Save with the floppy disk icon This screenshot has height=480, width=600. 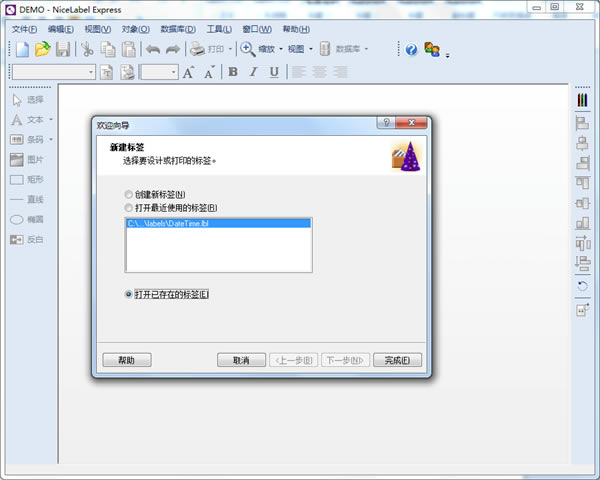click(63, 49)
